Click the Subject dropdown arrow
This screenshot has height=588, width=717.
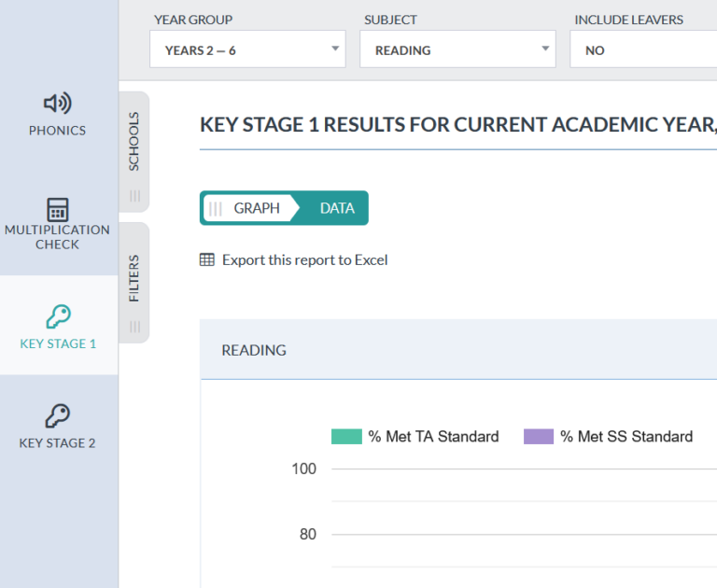545,49
